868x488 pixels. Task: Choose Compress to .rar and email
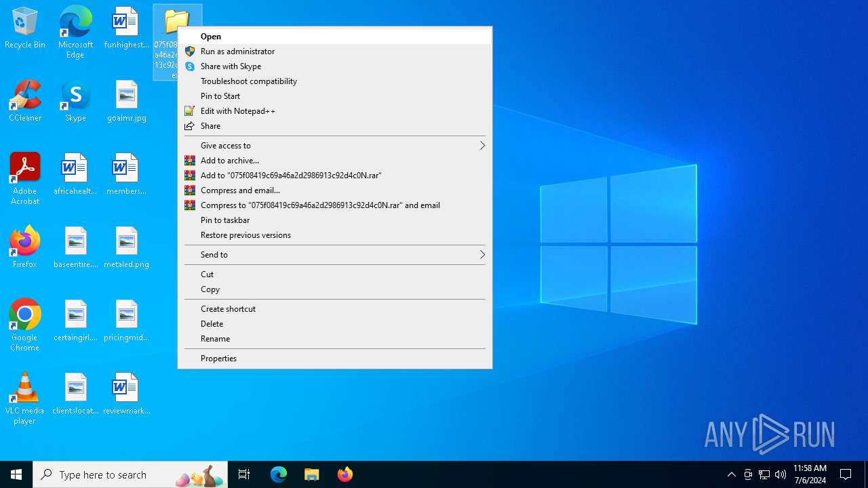pos(335,205)
